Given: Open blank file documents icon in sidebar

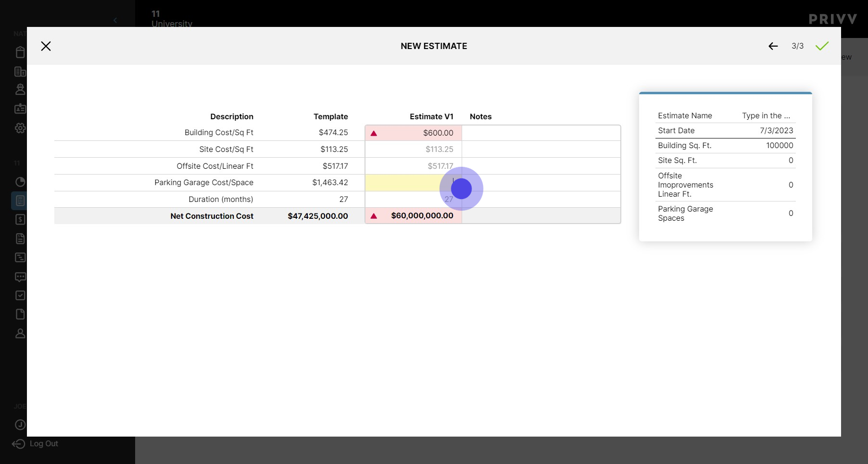Looking at the screenshot, I should [20, 314].
